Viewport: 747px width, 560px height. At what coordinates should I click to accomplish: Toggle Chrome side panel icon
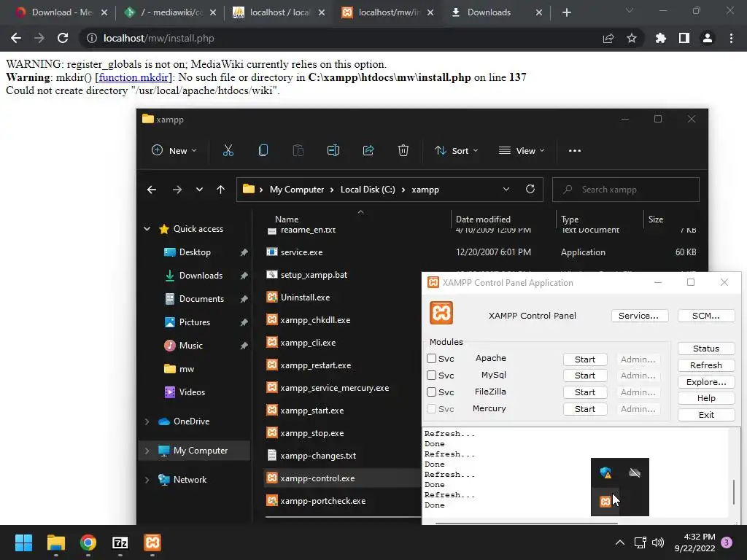coord(684,38)
